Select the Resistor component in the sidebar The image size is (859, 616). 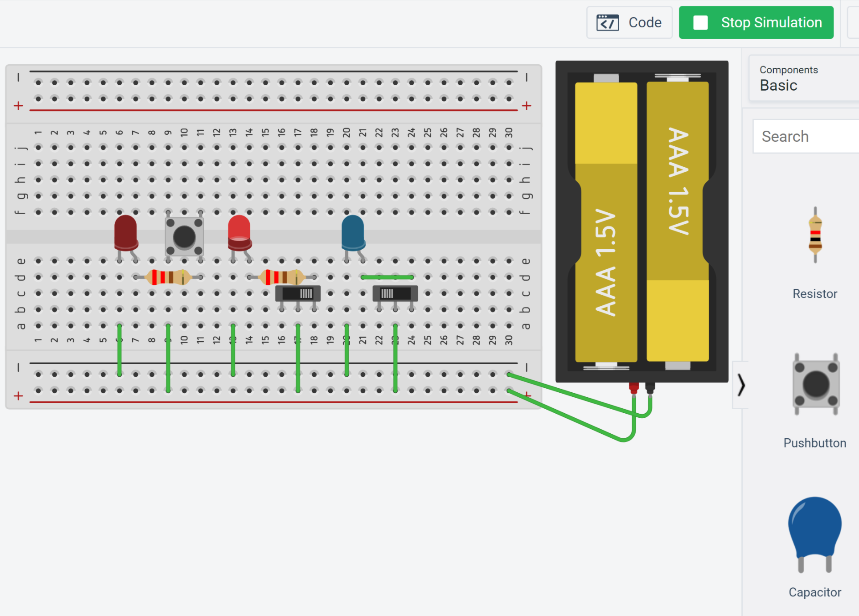click(x=815, y=236)
